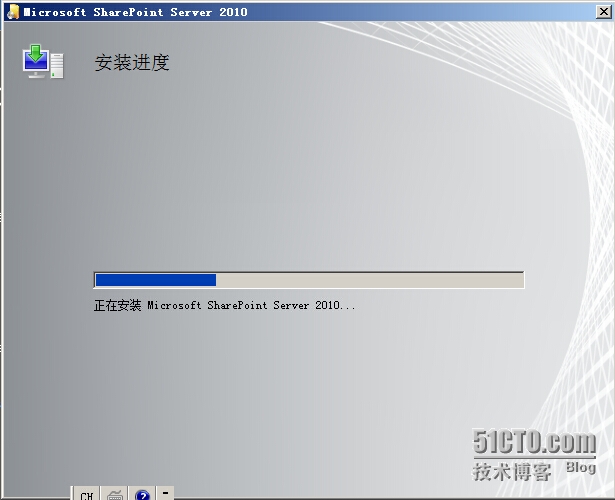Click the '正在安装 Microsoft SharePoint Server 2010...' status text
Image resolution: width=615 pixels, height=500 pixels.
coord(225,305)
